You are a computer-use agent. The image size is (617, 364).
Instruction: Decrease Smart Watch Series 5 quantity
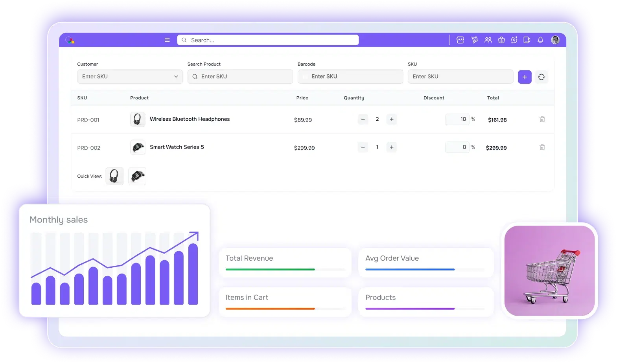pyautogui.click(x=363, y=147)
